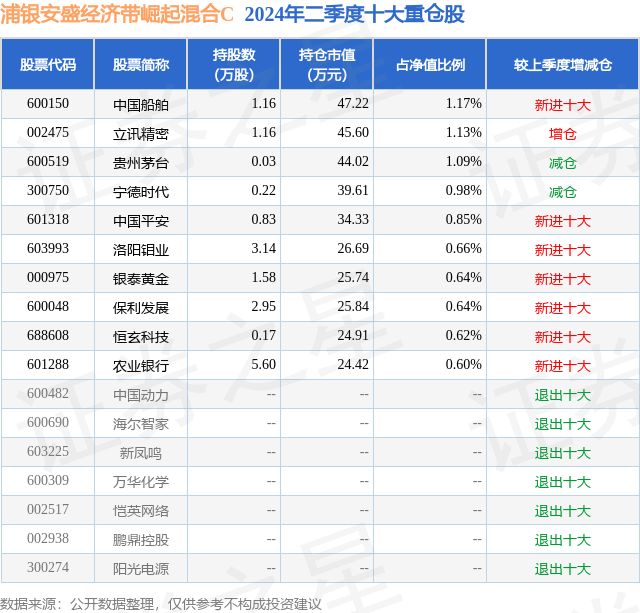Click stock code 002475
This screenshot has height=613, width=640.
point(48,133)
